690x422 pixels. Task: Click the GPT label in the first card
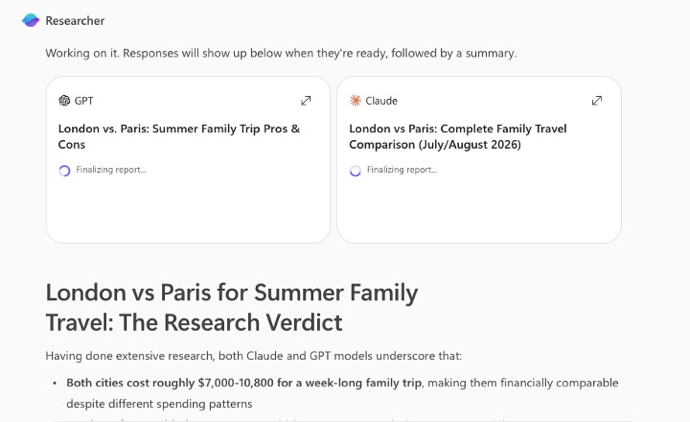pos(84,100)
